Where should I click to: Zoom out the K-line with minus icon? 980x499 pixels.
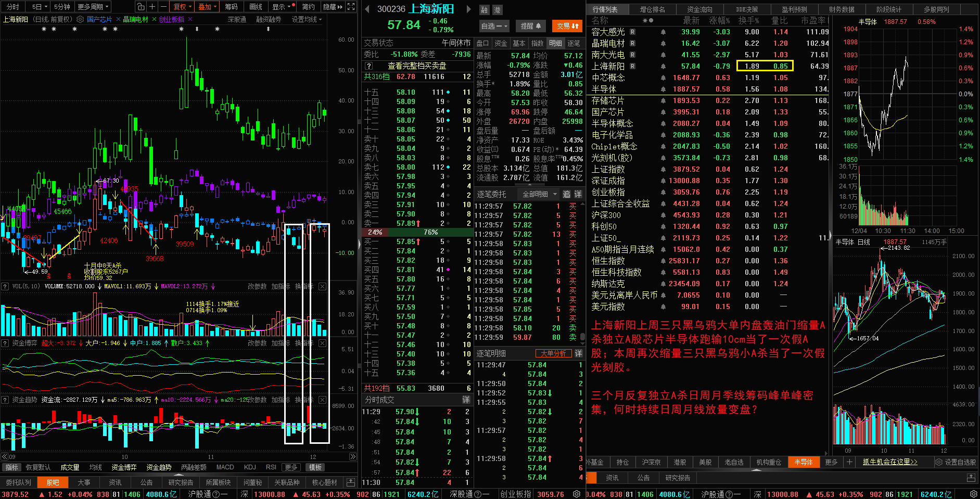(x=163, y=7)
